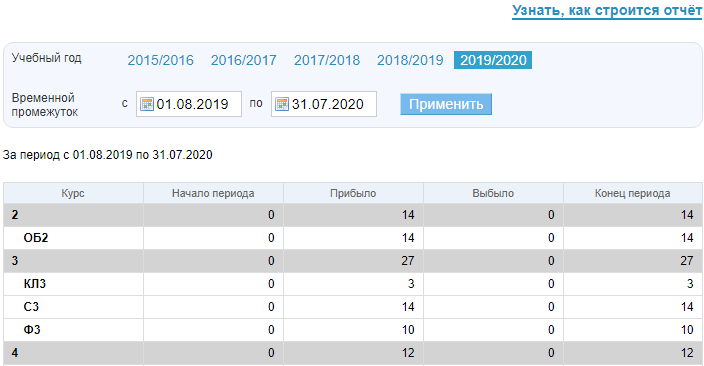
Task: Click the Применить button
Action: point(446,104)
